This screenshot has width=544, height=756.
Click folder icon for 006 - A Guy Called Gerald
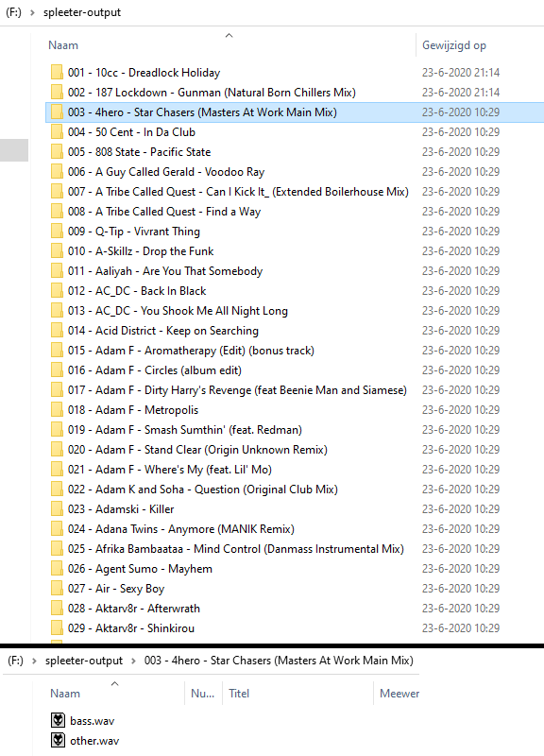coord(57,172)
